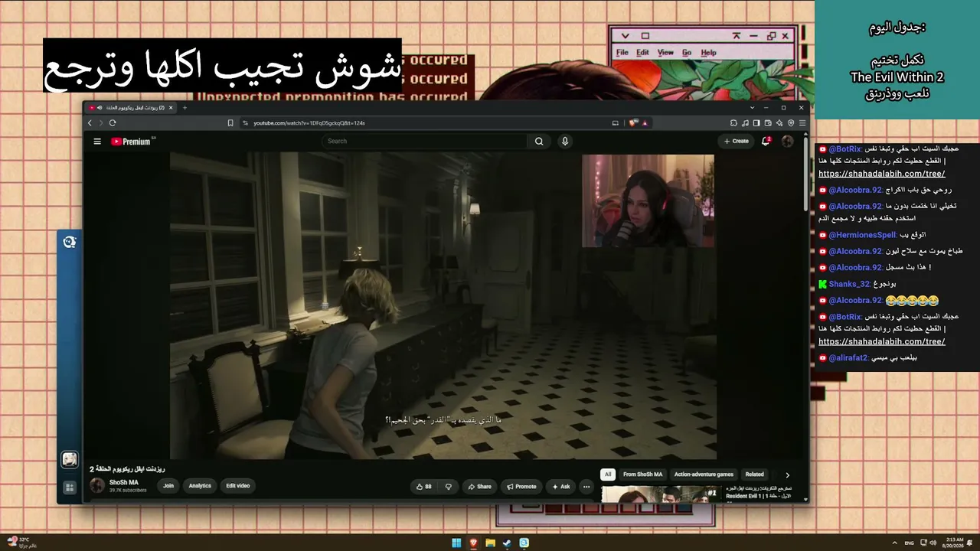Open the Brave main menu

click(x=802, y=122)
